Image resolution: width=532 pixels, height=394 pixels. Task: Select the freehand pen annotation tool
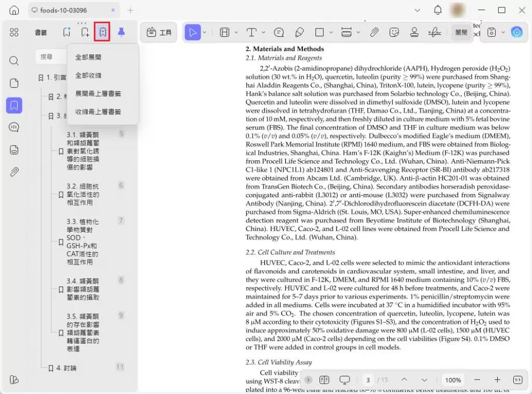299,32
